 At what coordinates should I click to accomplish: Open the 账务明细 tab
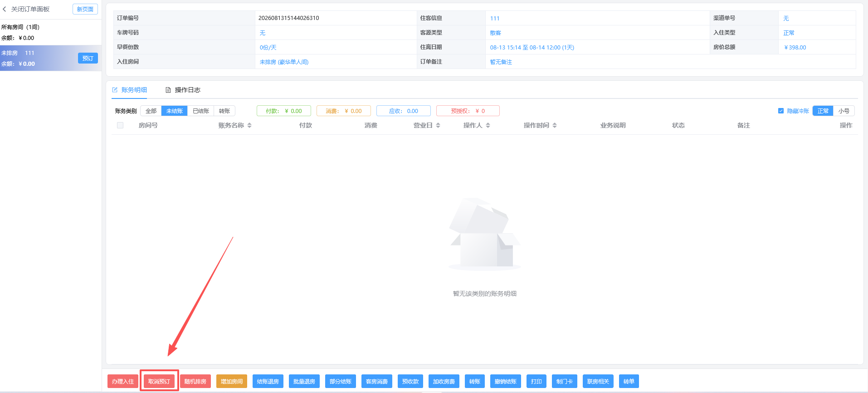point(130,90)
